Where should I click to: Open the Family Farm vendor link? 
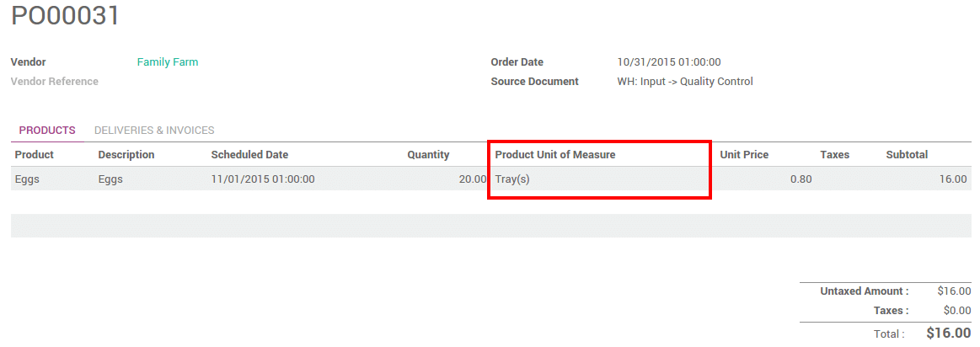click(168, 62)
